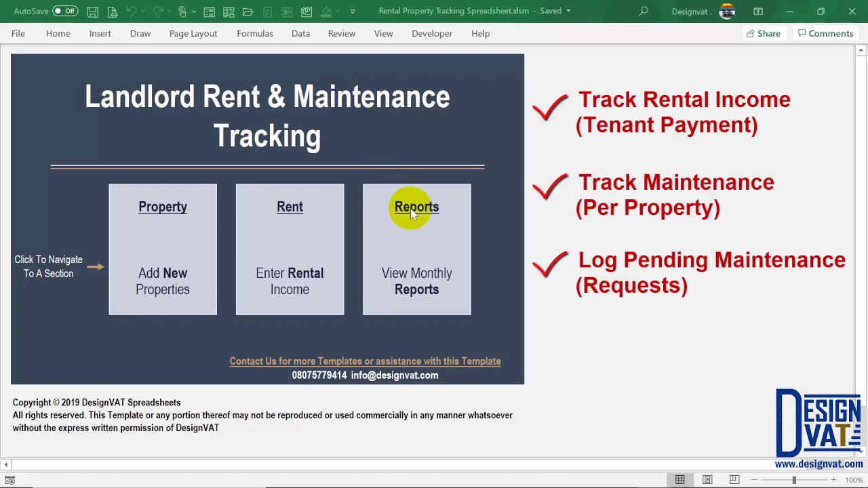Open the Review ribbon tab
868x488 pixels.
[342, 33]
